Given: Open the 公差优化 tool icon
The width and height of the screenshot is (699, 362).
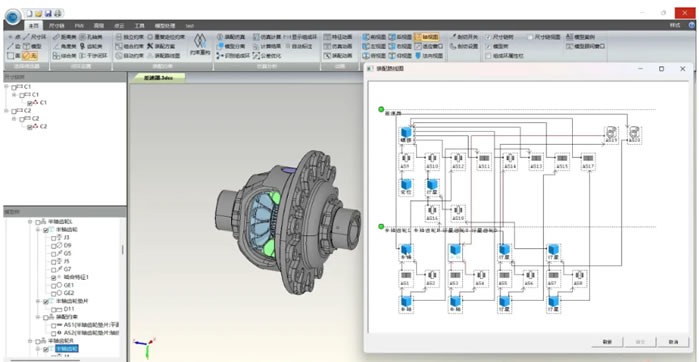Looking at the screenshot, I should pyautogui.click(x=256, y=56).
